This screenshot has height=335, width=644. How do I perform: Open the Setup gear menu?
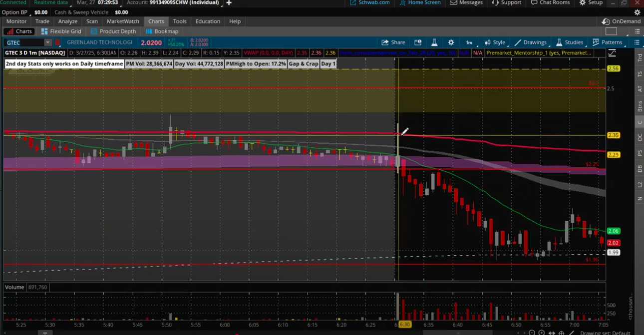tap(591, 2)
